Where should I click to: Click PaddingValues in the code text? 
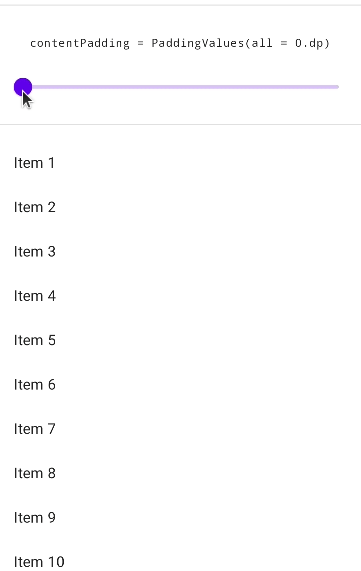198,43
